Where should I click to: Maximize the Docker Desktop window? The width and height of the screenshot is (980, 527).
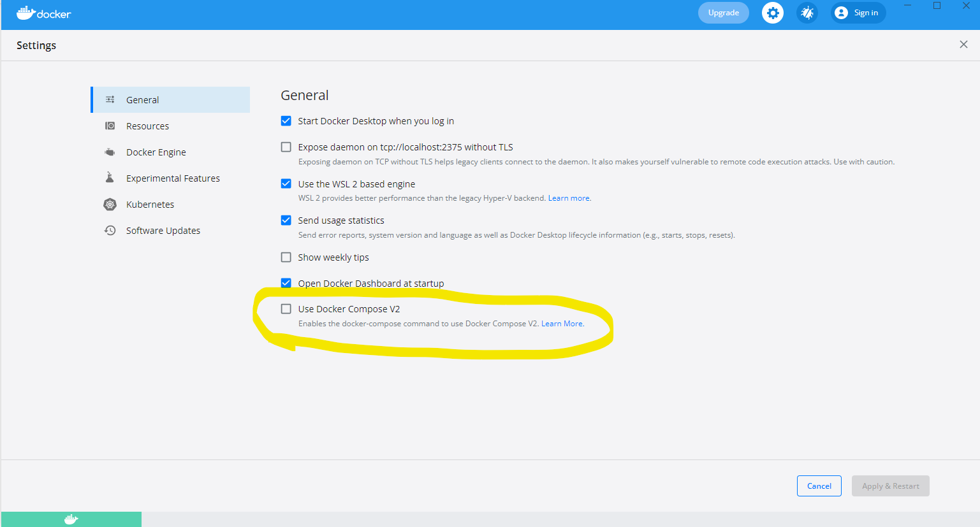pyautogui.click(x=937, y=6)
